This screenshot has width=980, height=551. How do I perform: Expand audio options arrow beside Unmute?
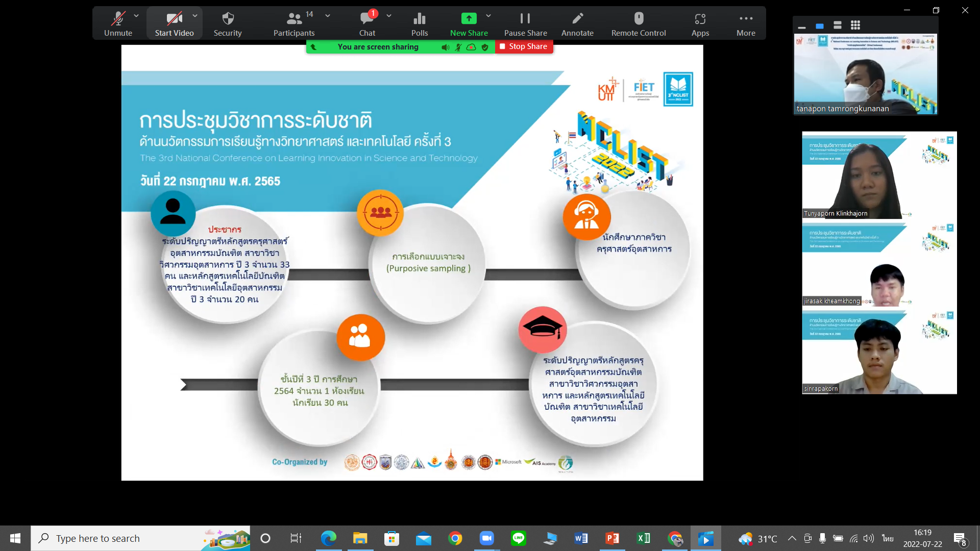pos(136,16)
